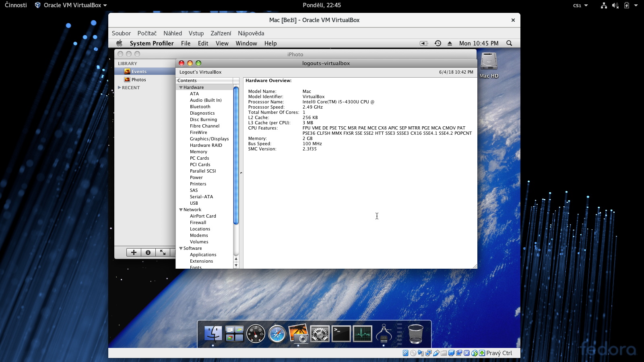The image size is (644, 362).
Task: Open the Zařízení menu in VirtualBox
Action: (x=221, y=33)
